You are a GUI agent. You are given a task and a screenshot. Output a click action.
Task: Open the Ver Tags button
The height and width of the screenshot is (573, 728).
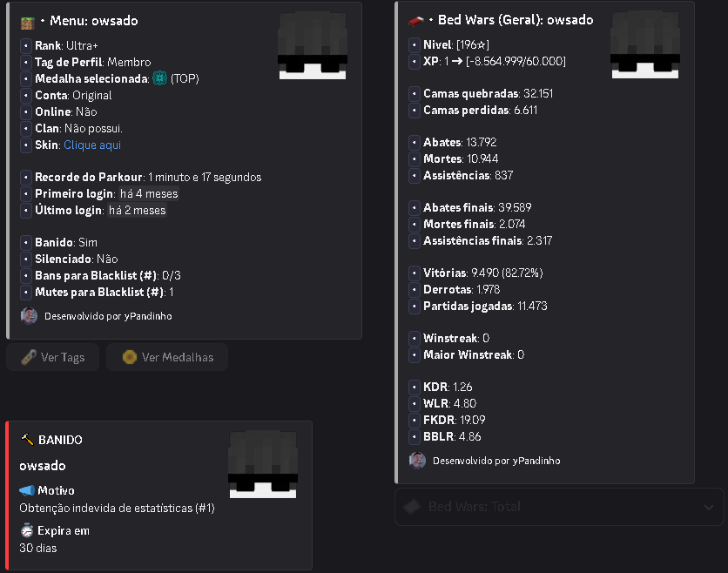click(53, 357)
